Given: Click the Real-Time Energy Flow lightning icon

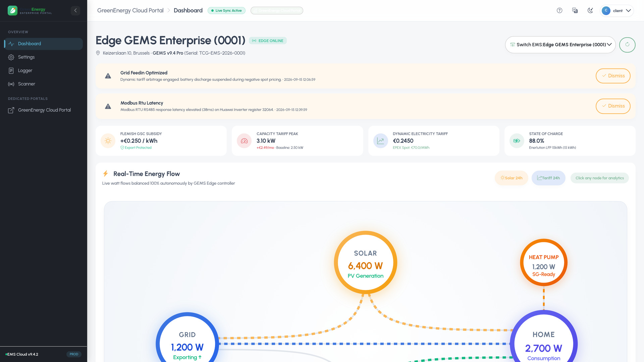Looking at the screenshot, I should click(x=105, y=174).
